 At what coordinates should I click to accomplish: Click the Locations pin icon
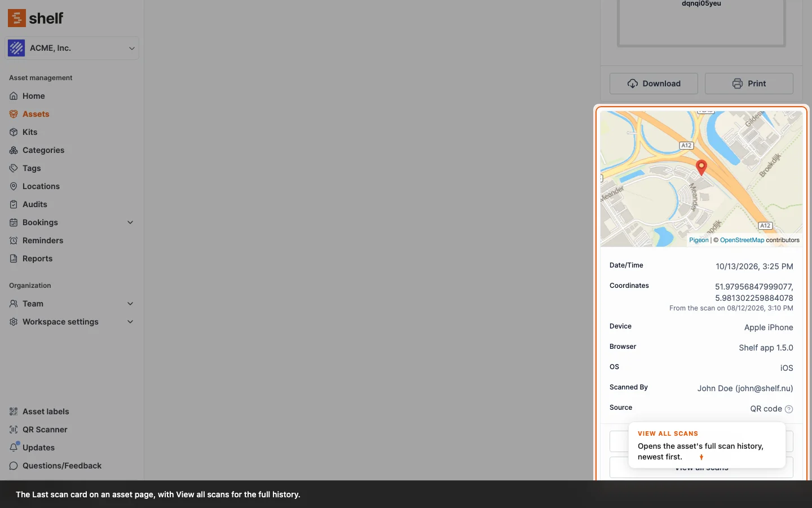[x=14, y=186]
